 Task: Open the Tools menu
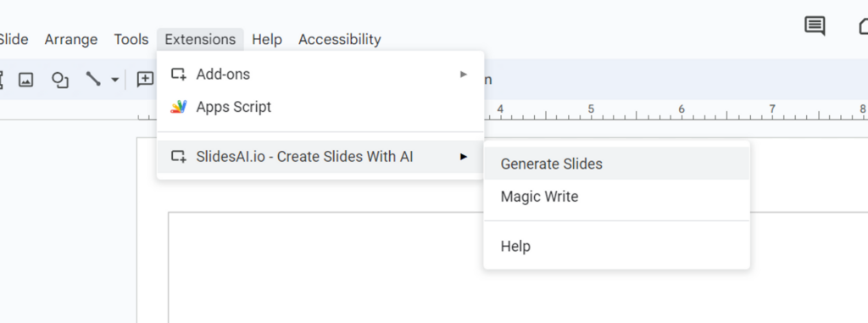click(131, 39)
